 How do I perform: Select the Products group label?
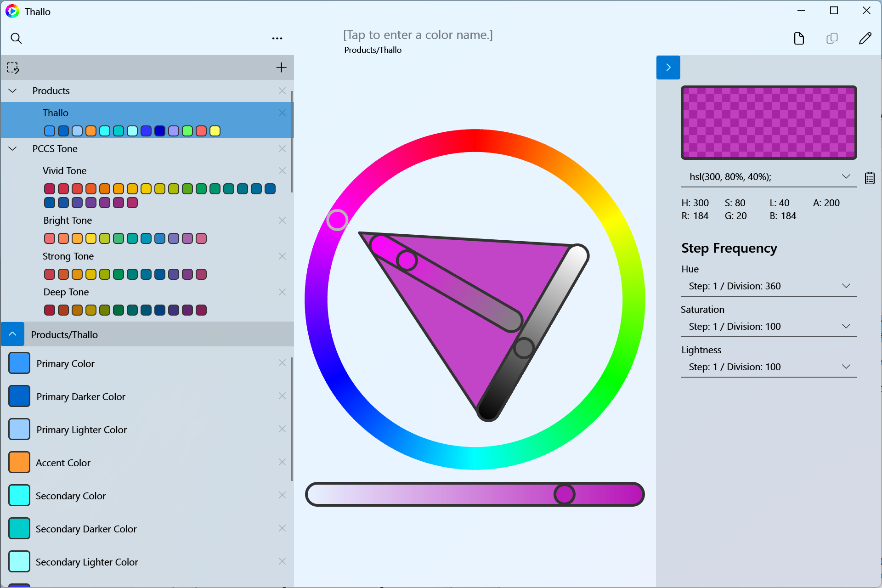tap(51, 91)
